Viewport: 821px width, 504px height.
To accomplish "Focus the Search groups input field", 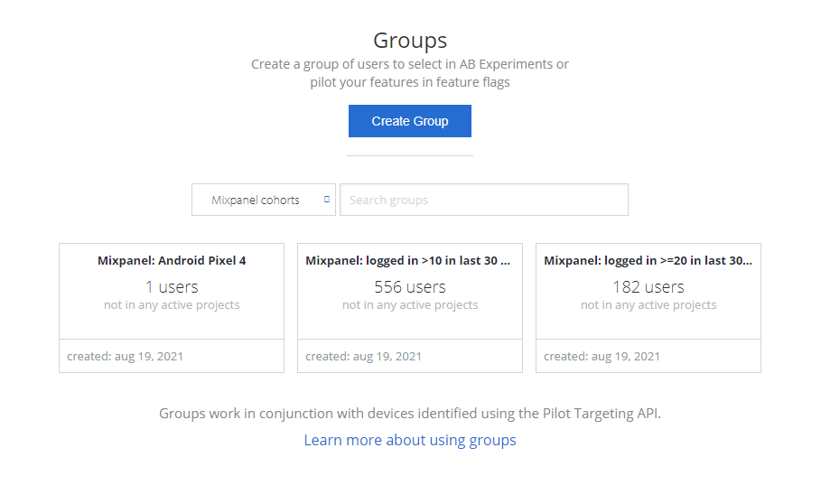I will [x=483, y=200].
